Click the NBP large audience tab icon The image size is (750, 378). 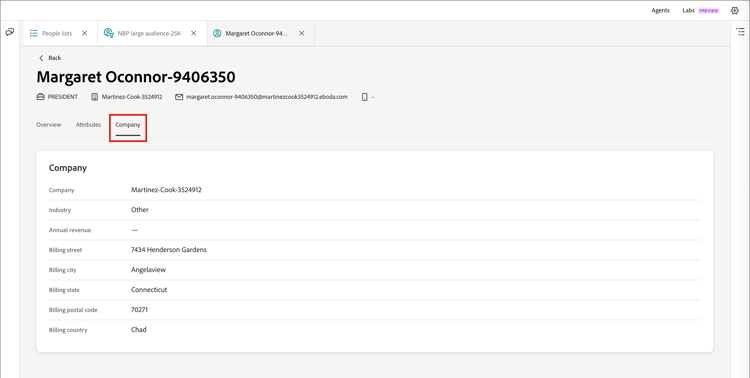109,33
